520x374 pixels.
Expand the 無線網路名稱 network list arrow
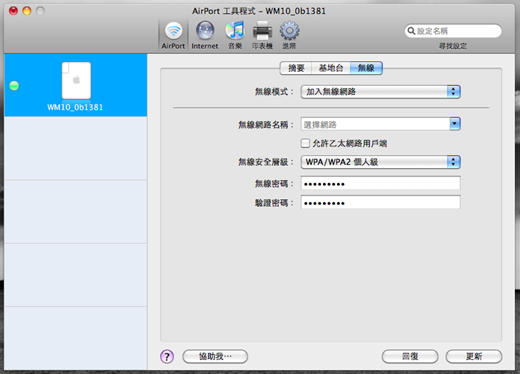455,124
